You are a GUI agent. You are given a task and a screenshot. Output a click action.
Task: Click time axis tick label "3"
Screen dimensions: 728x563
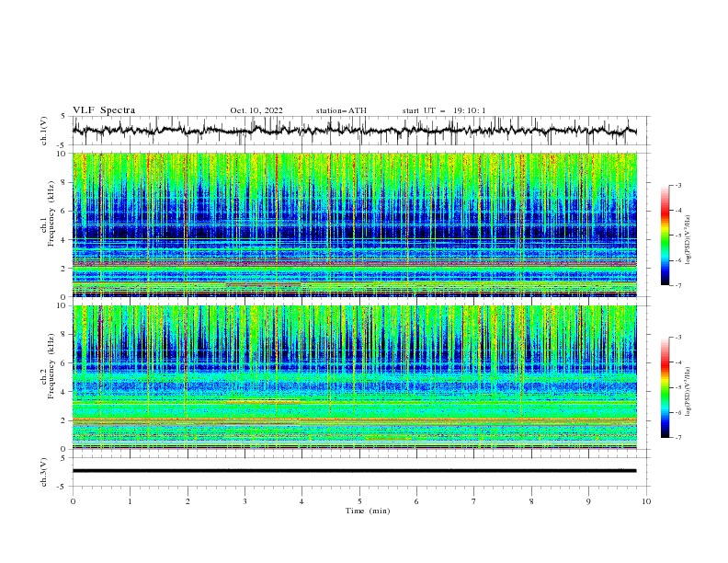245,501
